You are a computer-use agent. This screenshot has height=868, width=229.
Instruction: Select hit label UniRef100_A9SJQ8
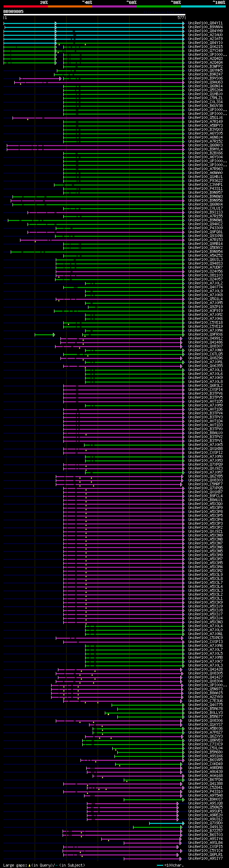[x=205, y=803]
